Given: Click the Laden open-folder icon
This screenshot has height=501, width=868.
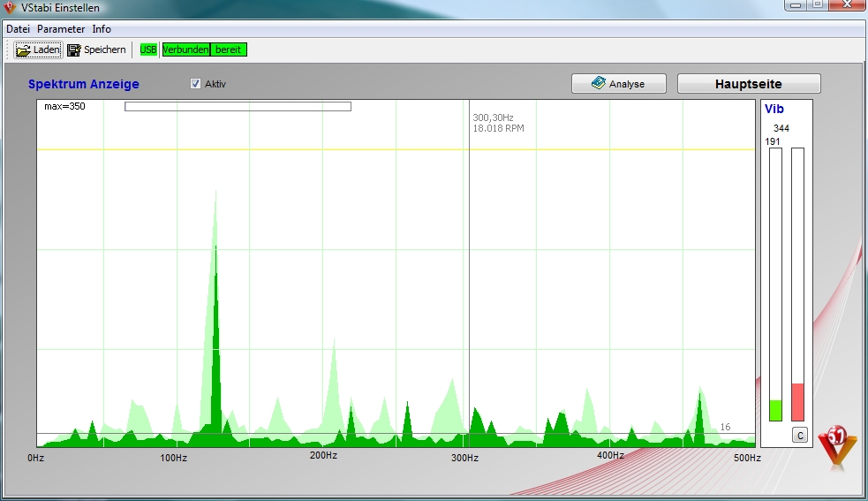Looking at the screenshot, I should click(x=23, y=50).
